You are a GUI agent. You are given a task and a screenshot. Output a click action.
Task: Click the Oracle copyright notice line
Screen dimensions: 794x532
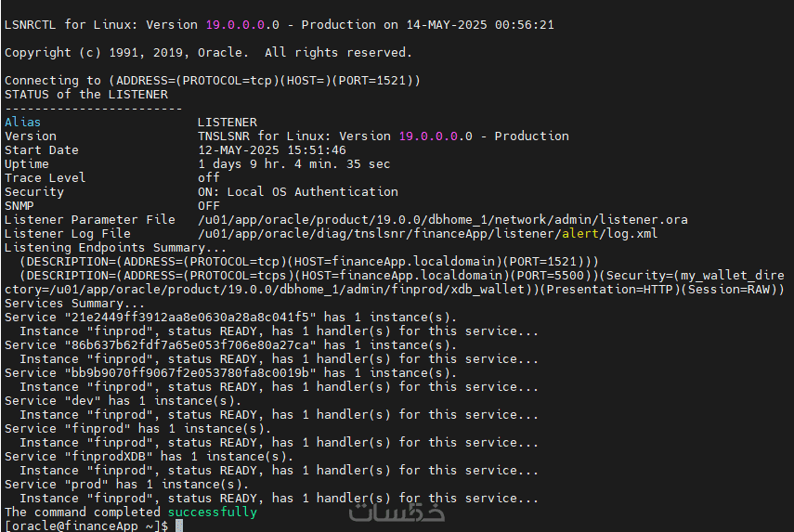coord(207,53)
